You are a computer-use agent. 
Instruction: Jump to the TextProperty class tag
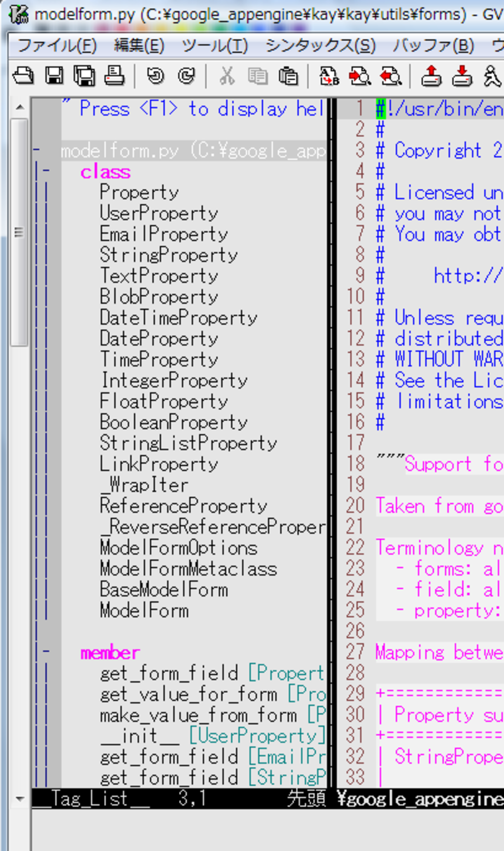159,276
